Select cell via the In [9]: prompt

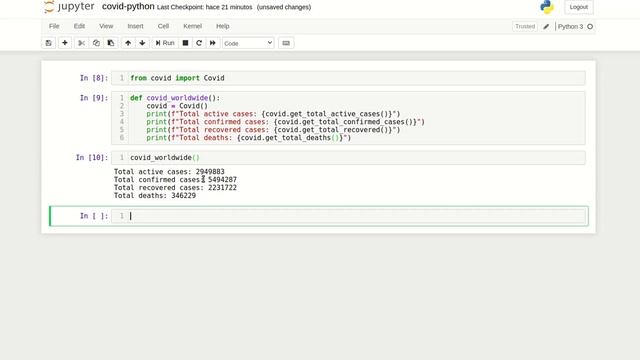click(x=94, y=98)
